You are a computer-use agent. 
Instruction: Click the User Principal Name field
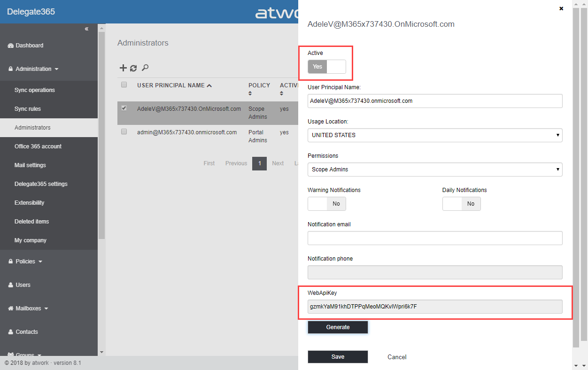click(435, 101)
